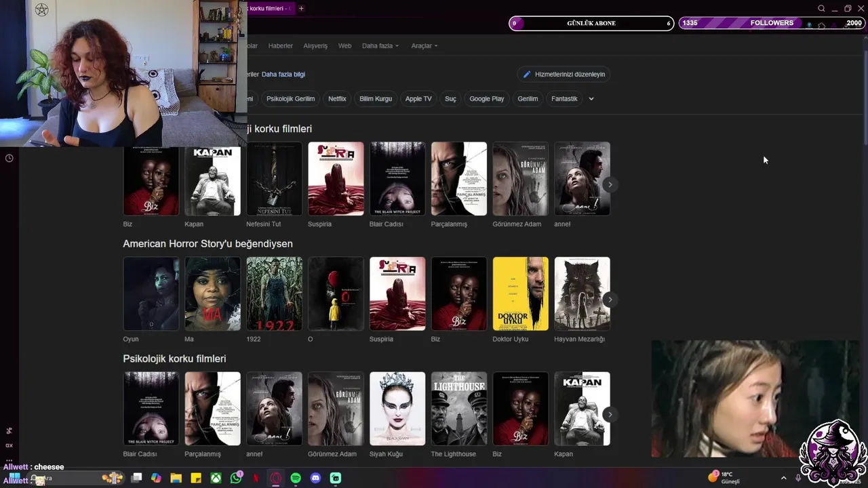Click the American Horror Story'u beğendiysen heading

coord(208,243)
